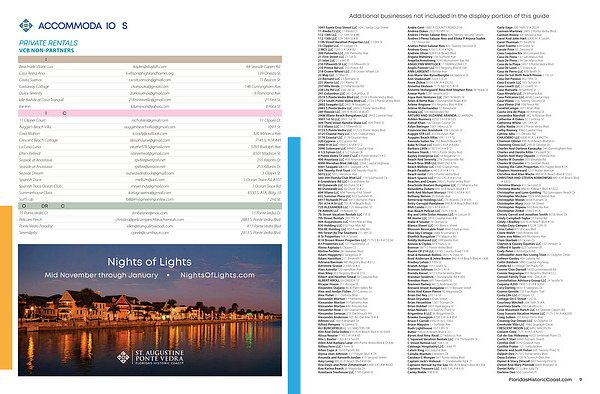Click the pink section header bar
The width and height of the screenshot is (600, 394).
tap(150, 113)
